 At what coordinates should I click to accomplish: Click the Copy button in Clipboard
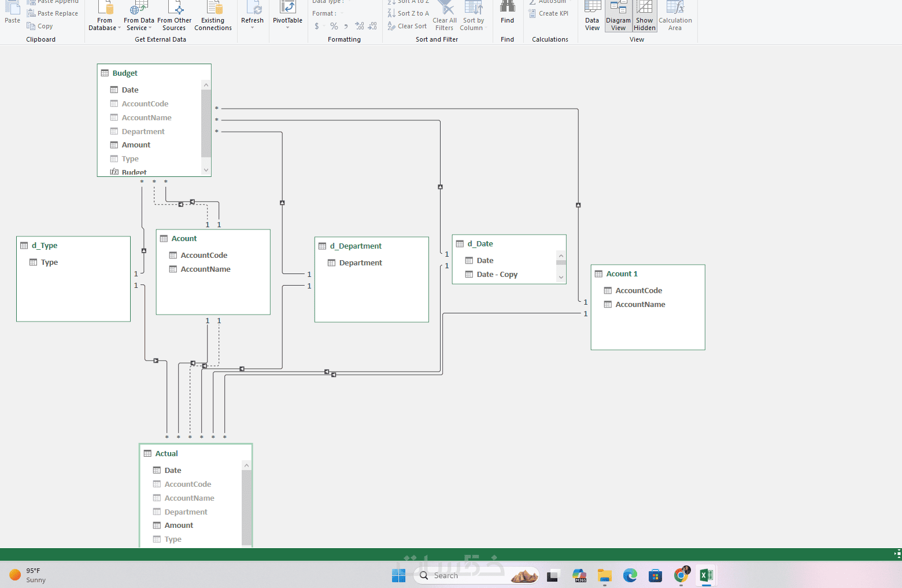point(39,26)
